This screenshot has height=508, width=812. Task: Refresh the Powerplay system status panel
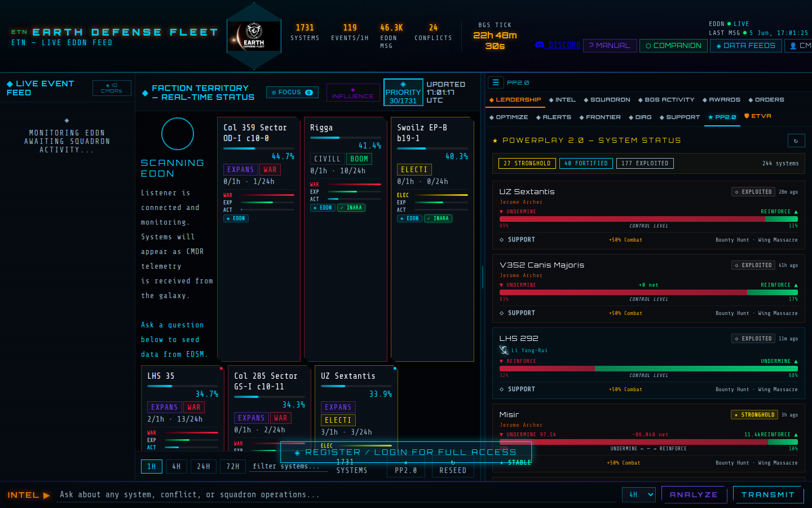point(796,141)
